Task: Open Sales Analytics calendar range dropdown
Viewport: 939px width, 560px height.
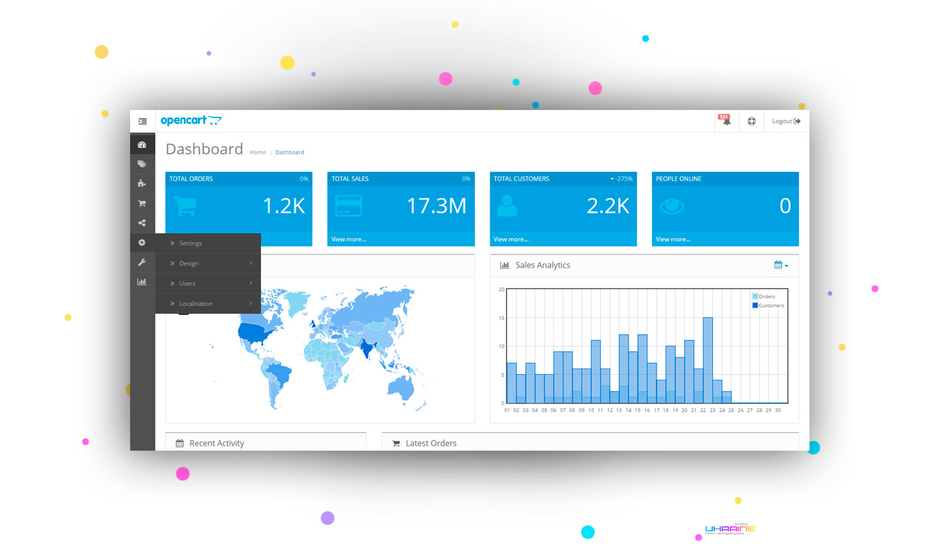Action: [x=781, y=265]
